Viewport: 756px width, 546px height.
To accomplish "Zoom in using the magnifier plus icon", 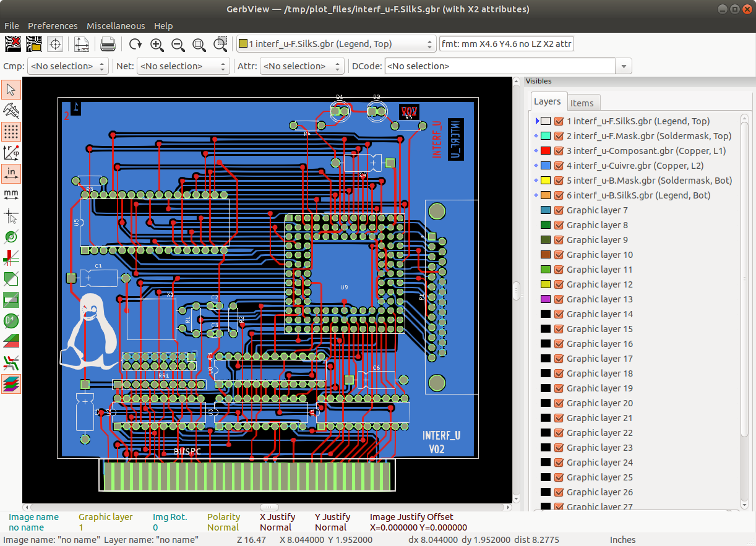I will coord(157,44).
